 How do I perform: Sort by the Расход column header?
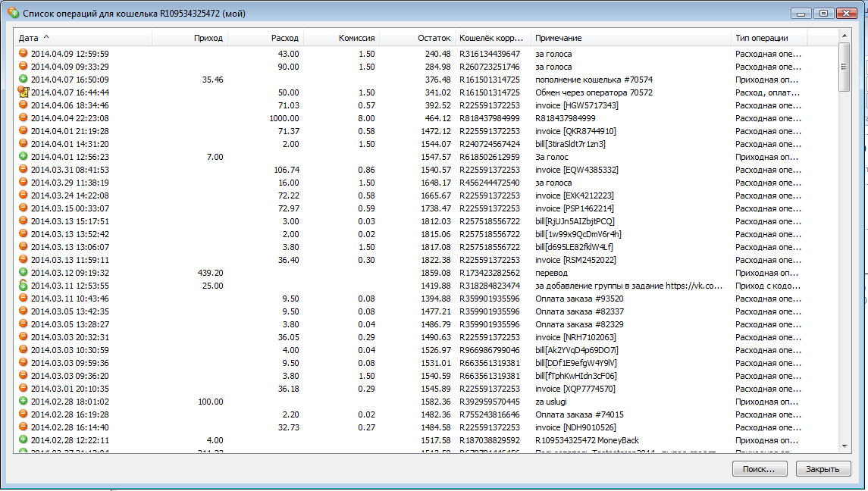pyautogui.click(x=265, y=38)
